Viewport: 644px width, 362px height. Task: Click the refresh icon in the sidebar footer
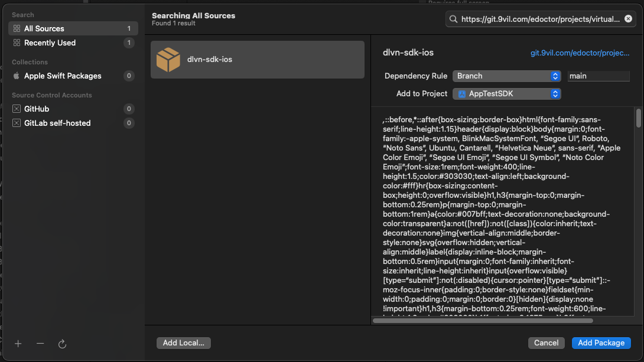coord(62,344)
